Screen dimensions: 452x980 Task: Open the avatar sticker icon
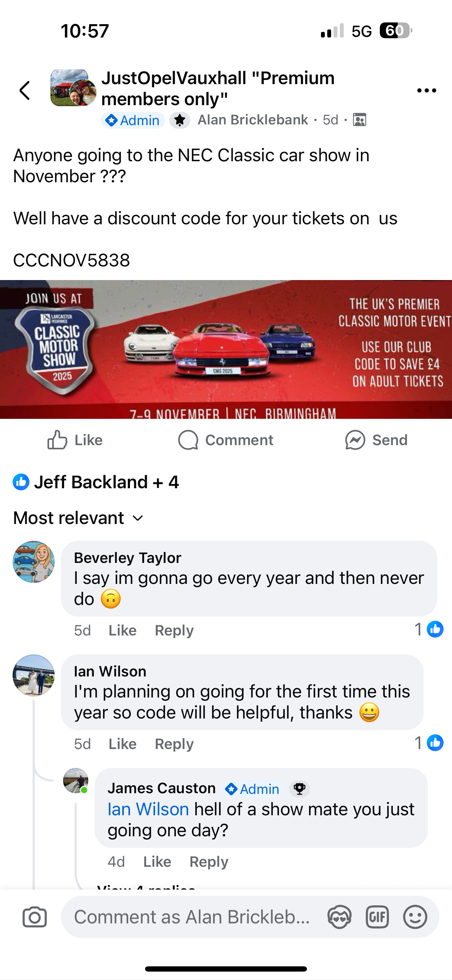[340, 917]
